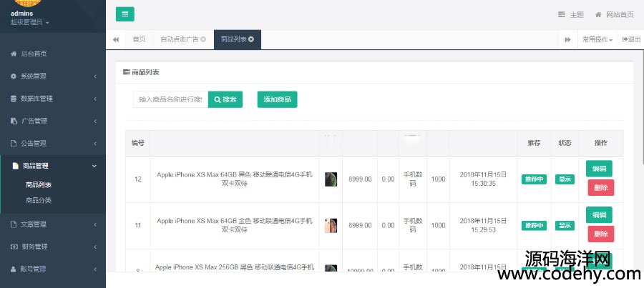
Task: Click the 状态 column header
Action: click(x=565, y=143)
